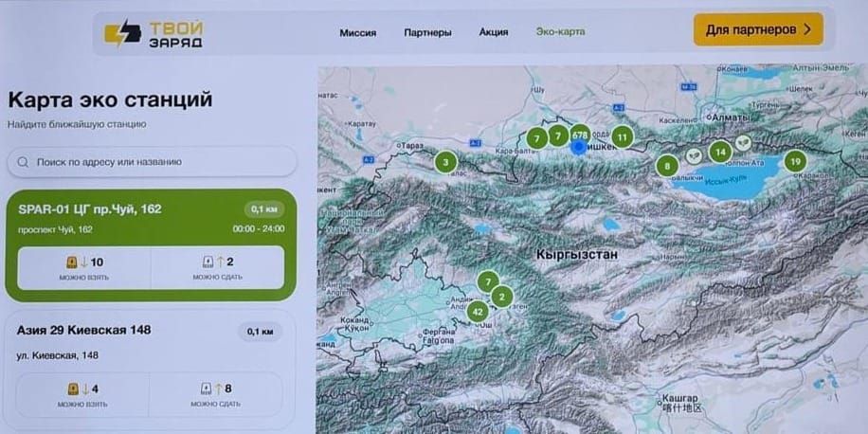Open the map cluster marked 14
Screen dimensions: 868x434
pos(720,152)
